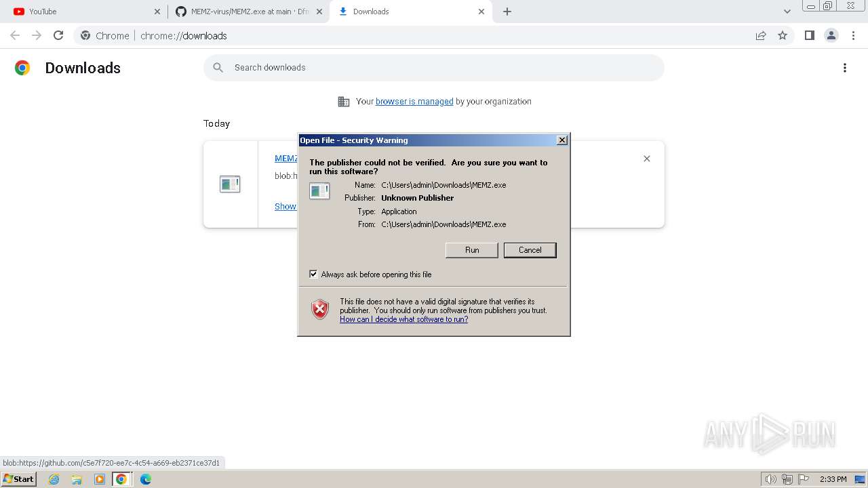Cancel the Open File security warning
868x488 pixels.
530,250
